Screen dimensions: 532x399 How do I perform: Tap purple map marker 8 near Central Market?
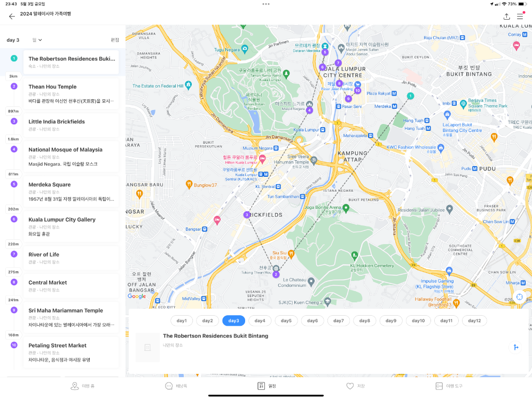coord(339,83)
